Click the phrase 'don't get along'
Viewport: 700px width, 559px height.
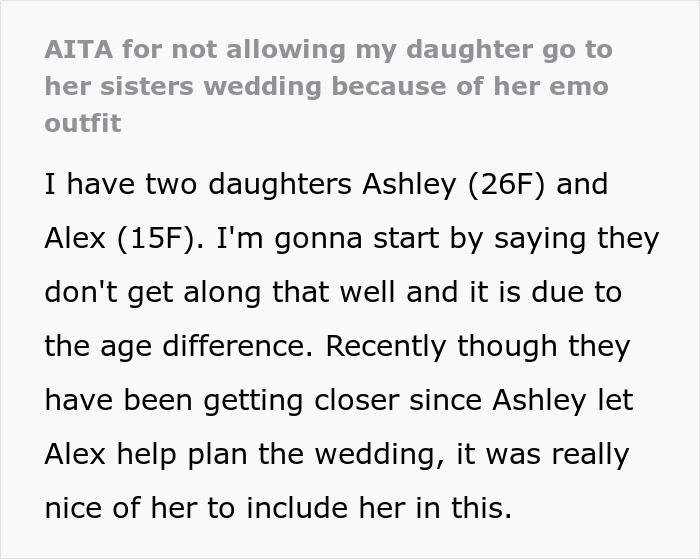[153, 293]
